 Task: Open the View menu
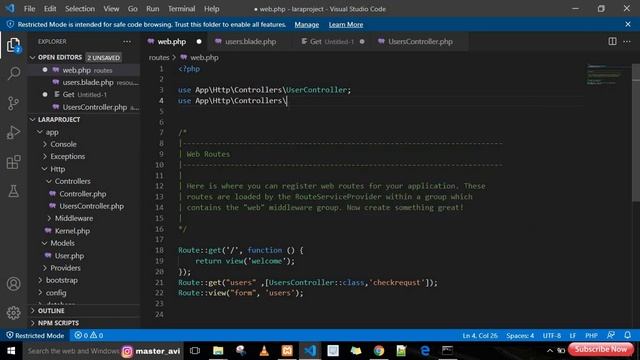[111, 9]
